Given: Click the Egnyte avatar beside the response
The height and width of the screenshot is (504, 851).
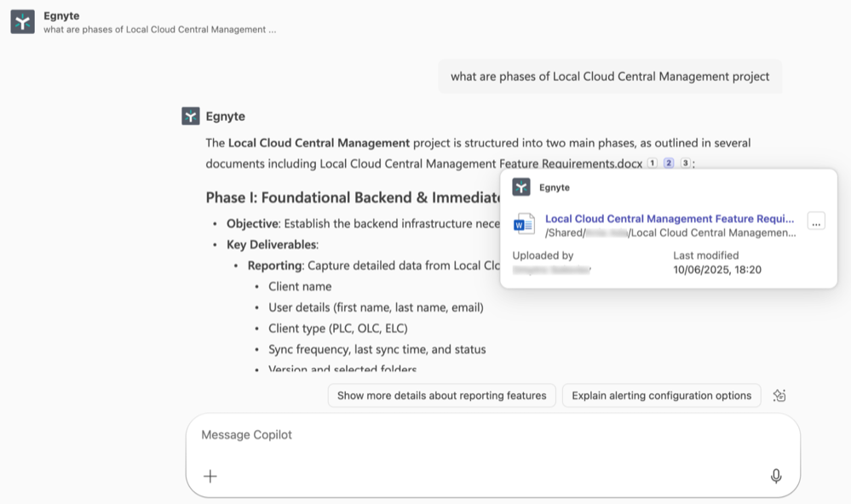Looking at the screenshot, I should (191, 117).
